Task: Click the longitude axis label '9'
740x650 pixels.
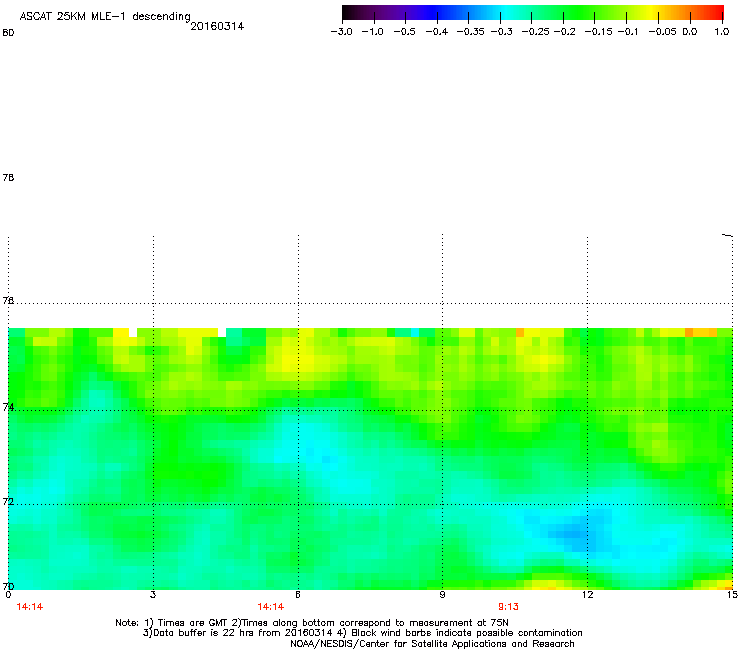Action: (x=442, y=595)
